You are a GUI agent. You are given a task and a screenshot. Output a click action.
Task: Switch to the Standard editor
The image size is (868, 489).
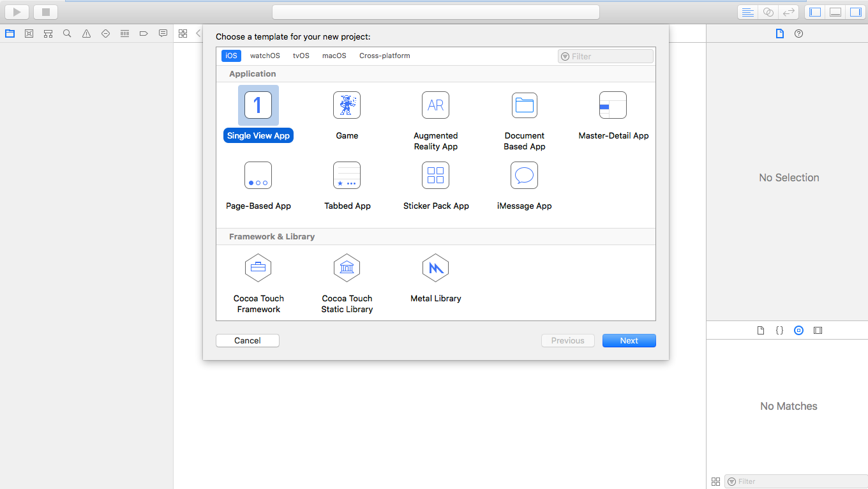click(x=748, y=12)
